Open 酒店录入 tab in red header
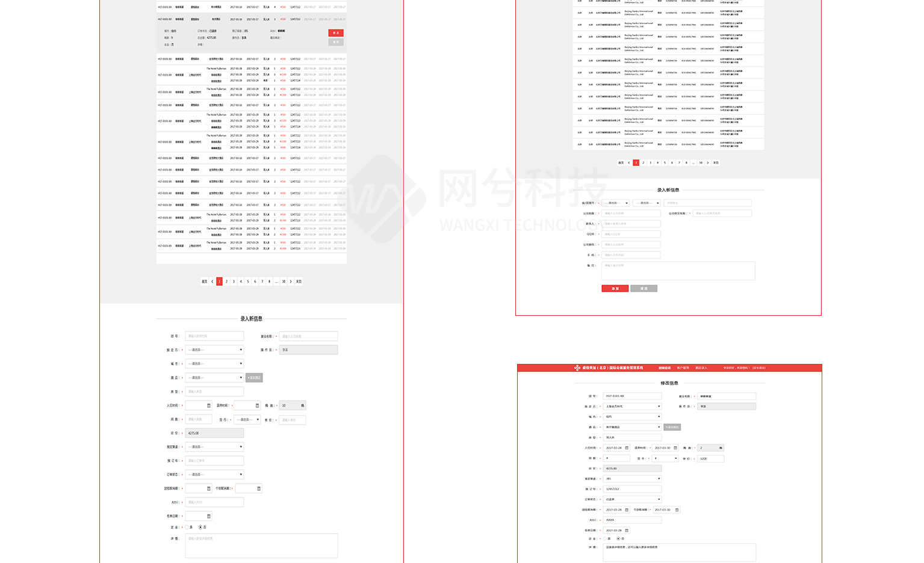924x563 pixels. coord(701,368)
